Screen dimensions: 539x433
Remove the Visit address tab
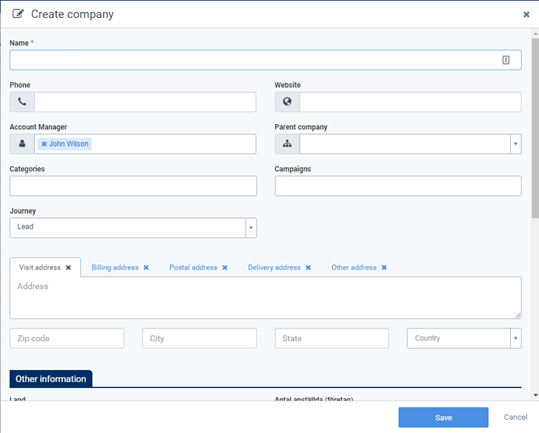click(68, 267)
